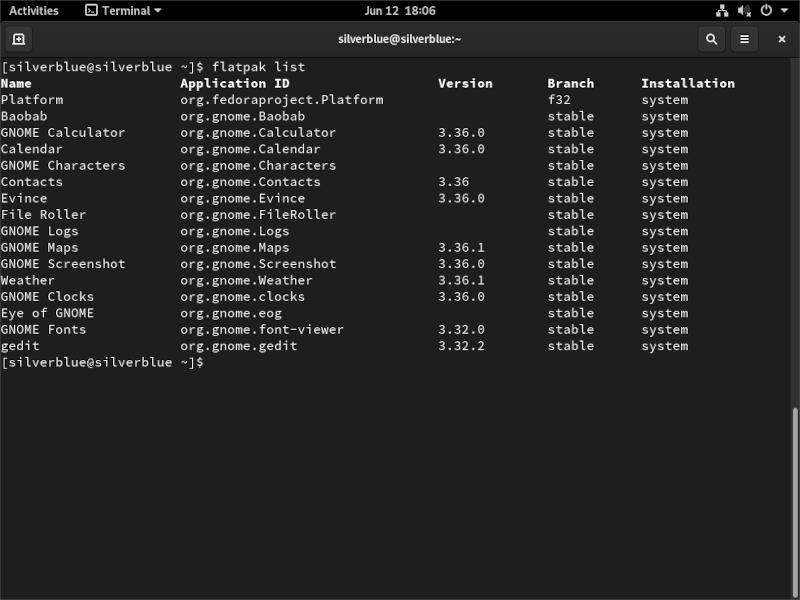Click the window title silverblue@silverblue
The width and height of the screenshot is (800, 600).
399,39
